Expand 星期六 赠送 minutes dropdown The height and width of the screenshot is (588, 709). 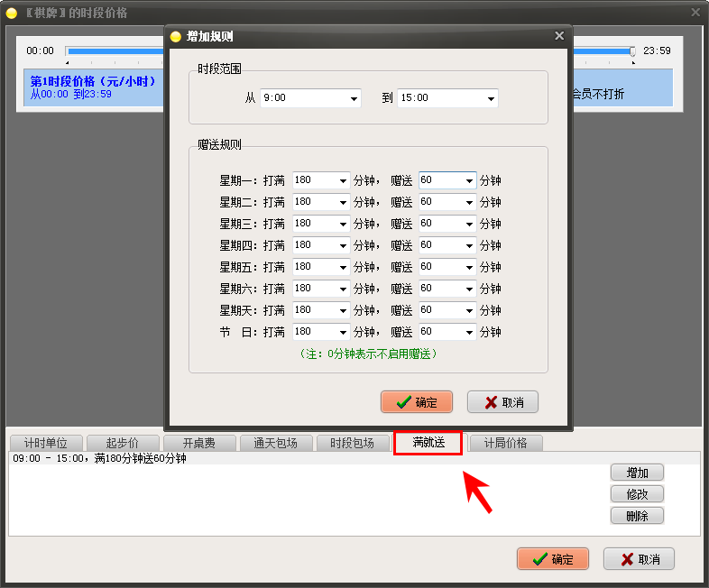(x=469, y=289)
